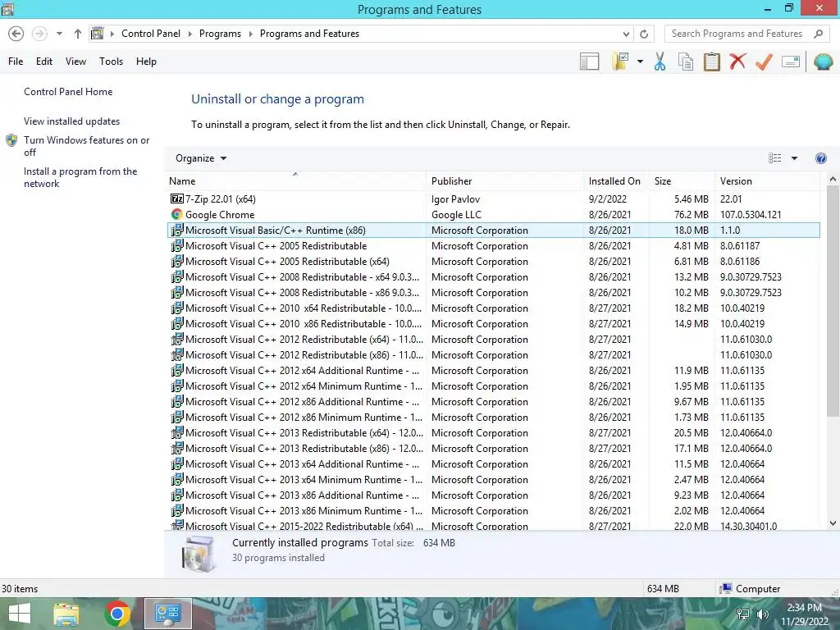This screenshot has height=630, width=840.
Task: Sort by the Version column header
Action: point(767,181)
